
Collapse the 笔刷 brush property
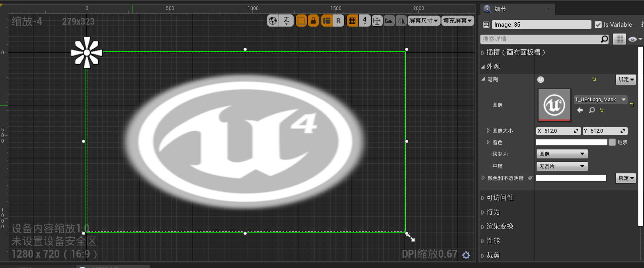pos(483,79)
